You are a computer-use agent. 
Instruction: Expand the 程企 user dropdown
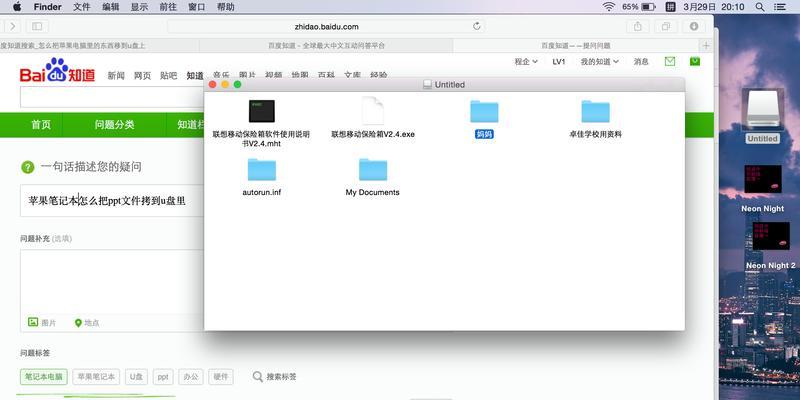526,61
